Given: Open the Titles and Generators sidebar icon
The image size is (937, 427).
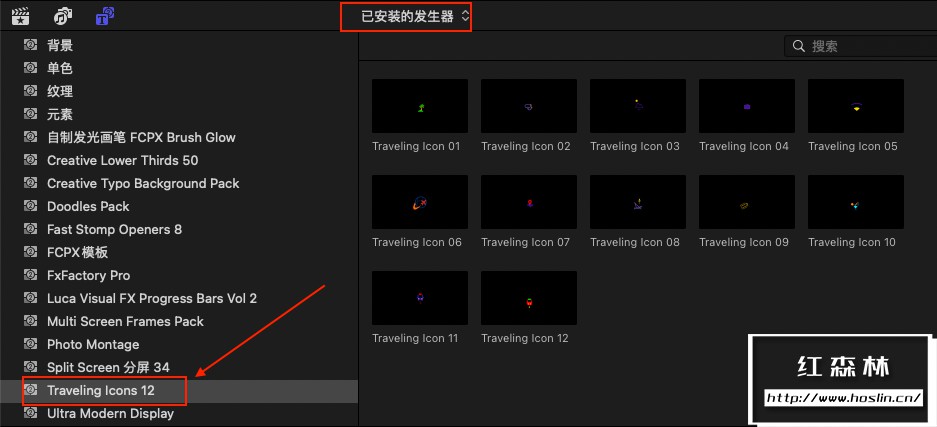Looking at the screenshot, I should pyautogui.click(x=105, y=16).
